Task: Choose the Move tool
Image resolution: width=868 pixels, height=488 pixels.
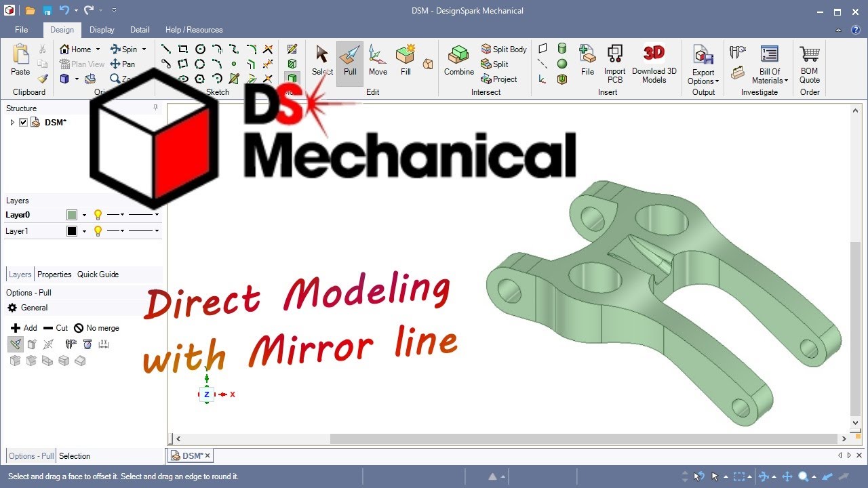Action: click(378, 61)
